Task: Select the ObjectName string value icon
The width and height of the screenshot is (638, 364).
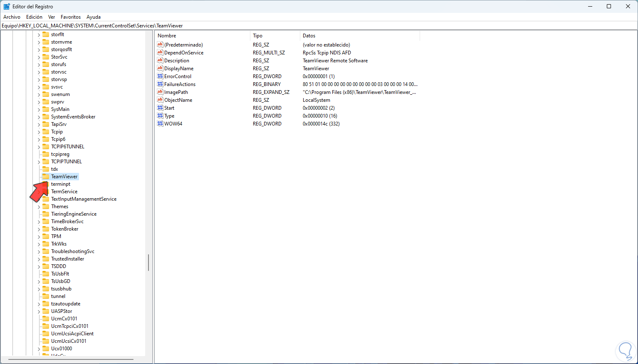Action: [160, 100]
